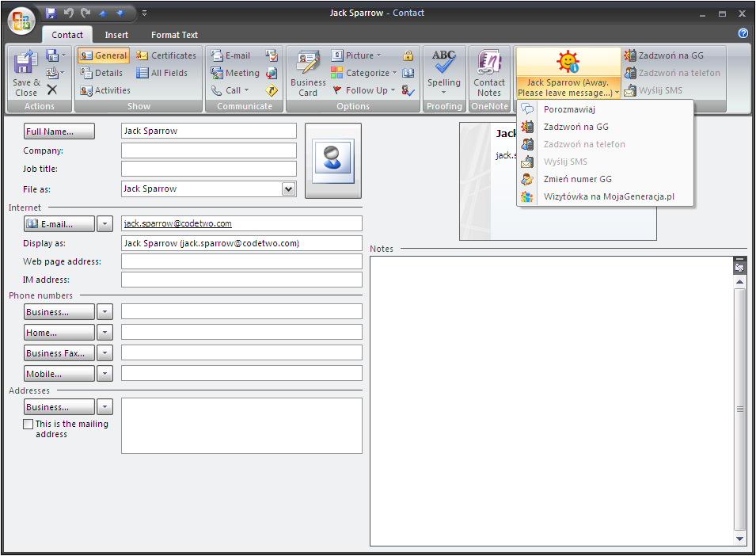
Task: Click the E-mail... button
Action: pos(59,224)
